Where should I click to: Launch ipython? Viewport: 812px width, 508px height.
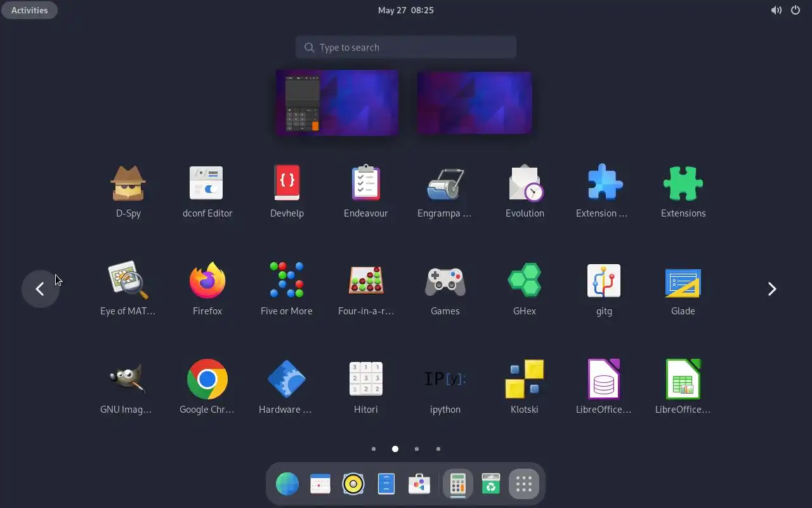click(445, 388)
